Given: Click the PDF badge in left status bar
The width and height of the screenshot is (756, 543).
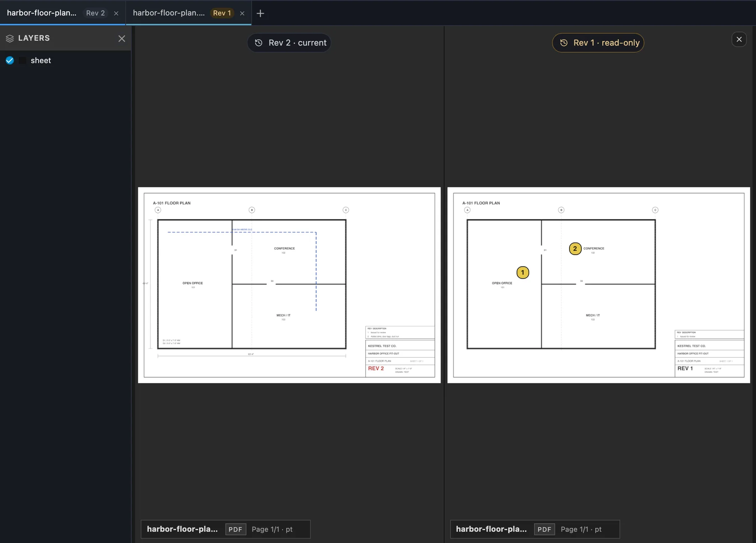Looking at the screenshot, I should 236,530.
